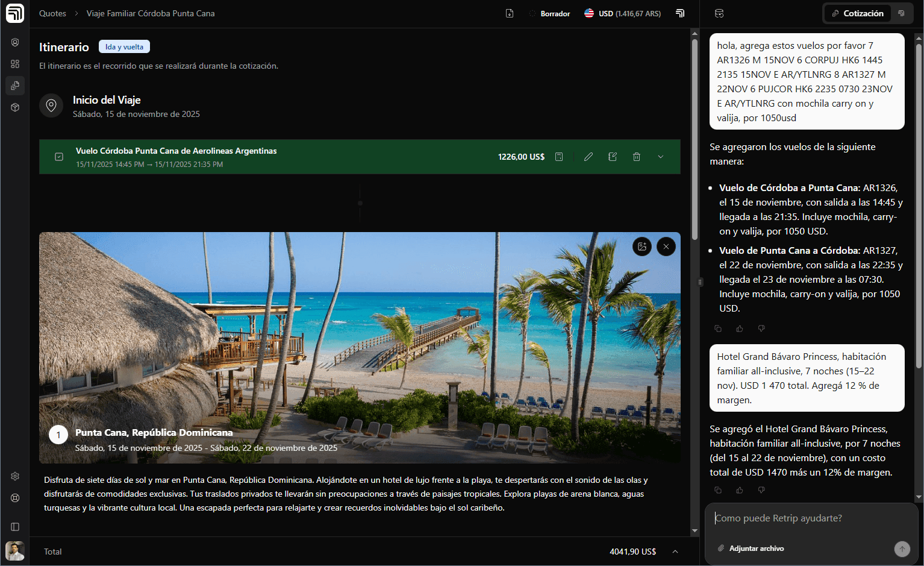924x566 pixels.
Task: Toggle the flight item checkbox
Action: [59, 157]
